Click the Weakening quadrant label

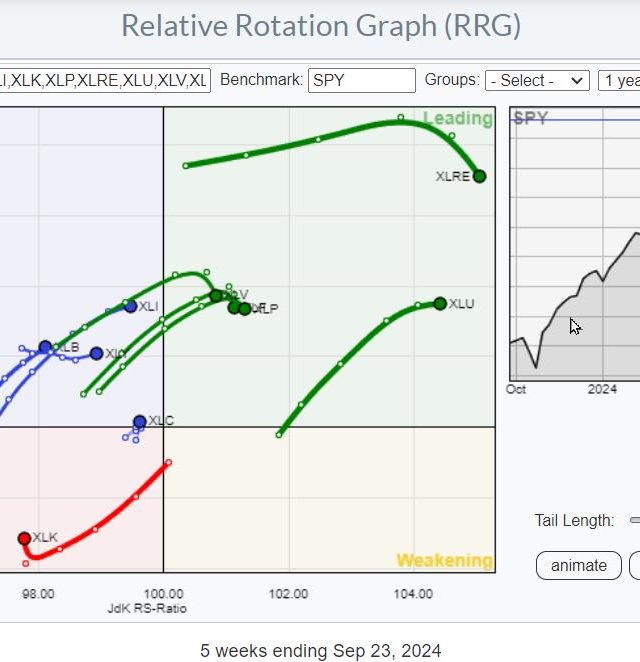pos(444,560)
